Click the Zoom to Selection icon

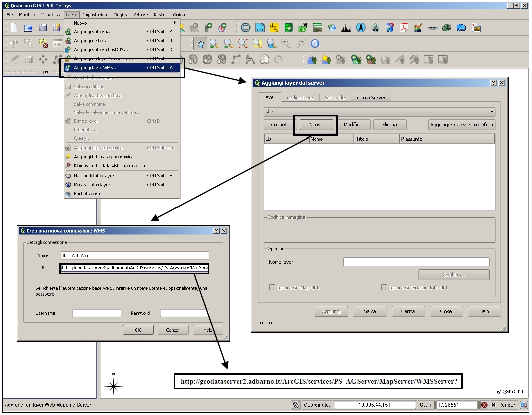[257, 44]
